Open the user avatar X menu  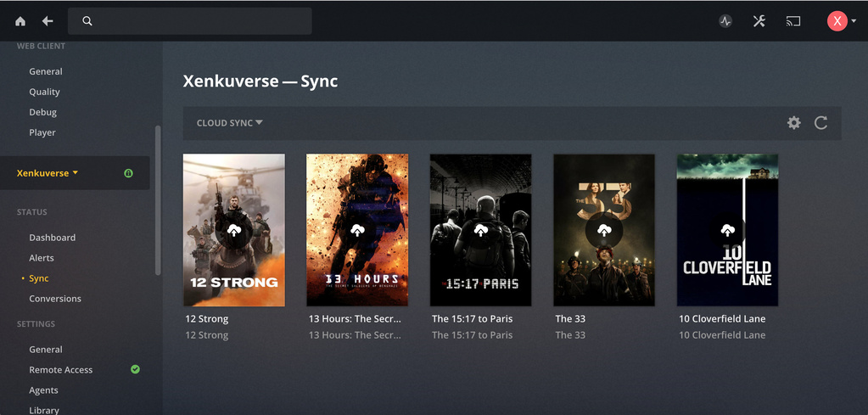(x=837, y=21)
